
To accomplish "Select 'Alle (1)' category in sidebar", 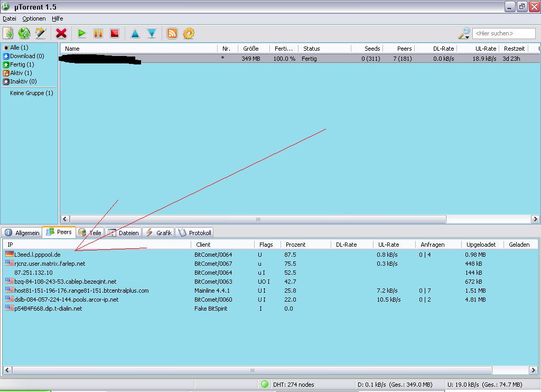I will [x=16, y=48].
